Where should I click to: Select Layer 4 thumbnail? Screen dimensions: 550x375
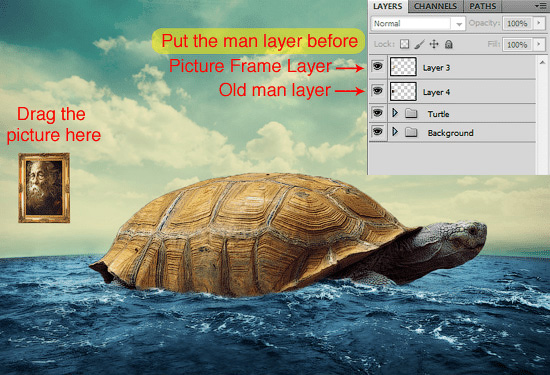coord(403,91)
